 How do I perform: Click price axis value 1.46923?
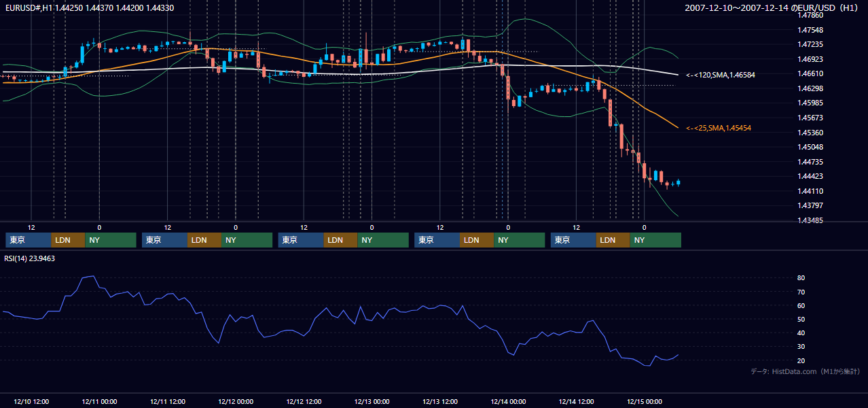click(x=810, y=59)
